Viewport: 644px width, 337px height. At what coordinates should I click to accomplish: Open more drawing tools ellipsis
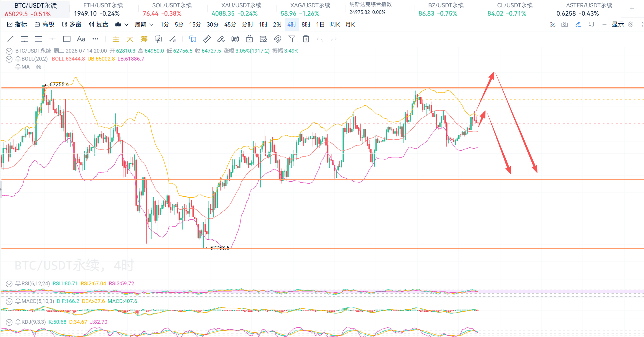click(x=95, y=39)
